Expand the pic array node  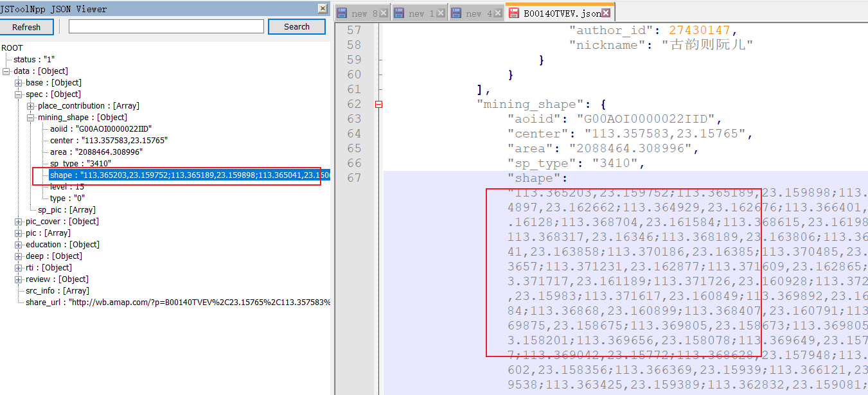19,233
